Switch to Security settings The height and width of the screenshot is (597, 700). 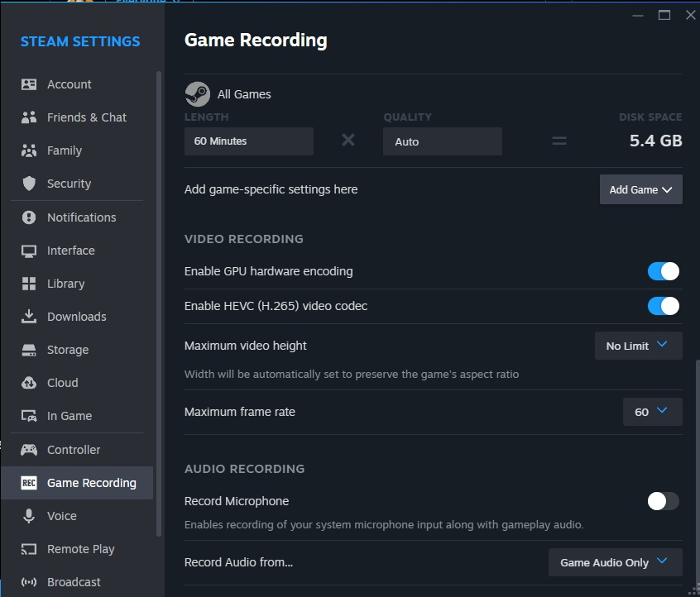[77, 184]
